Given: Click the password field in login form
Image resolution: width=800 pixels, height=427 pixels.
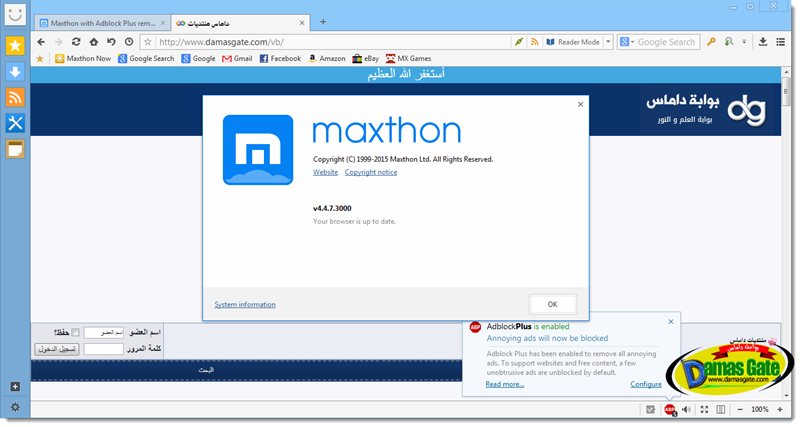Looking at the screenshot, I should click(x=104, y=349).
